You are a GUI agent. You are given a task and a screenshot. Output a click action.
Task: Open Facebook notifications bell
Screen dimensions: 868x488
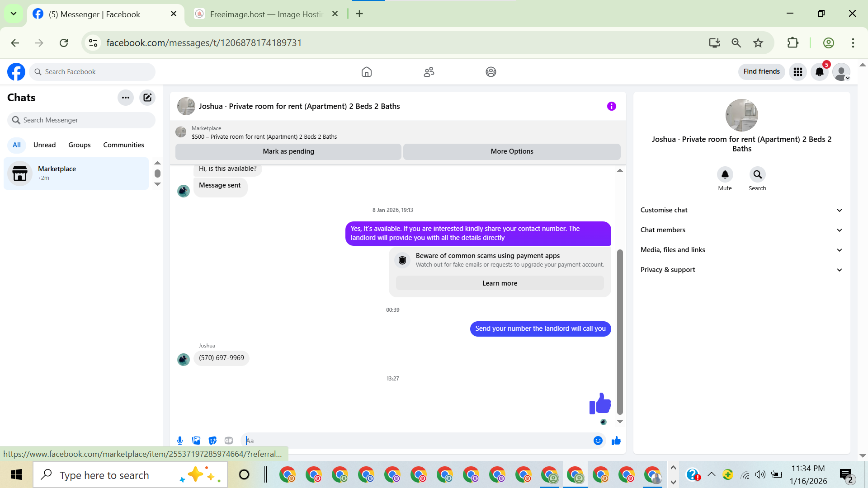pyautogui.click(x=819, y=72)
